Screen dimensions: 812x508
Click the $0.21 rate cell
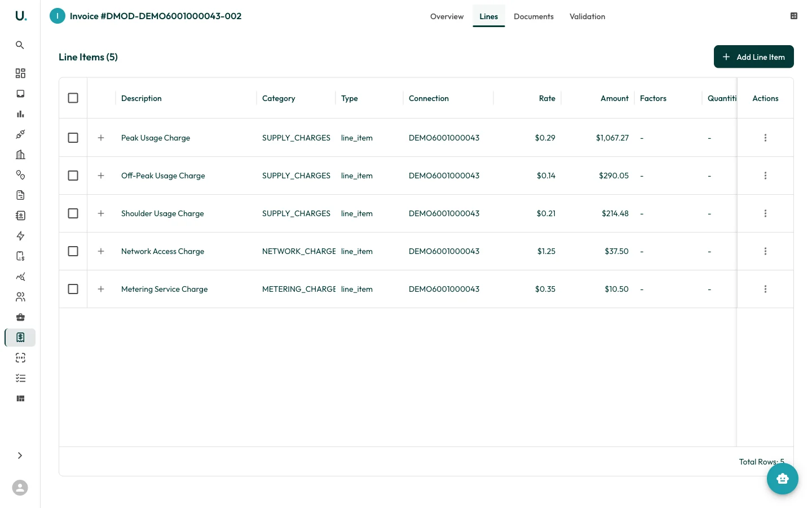coord(546,213)
